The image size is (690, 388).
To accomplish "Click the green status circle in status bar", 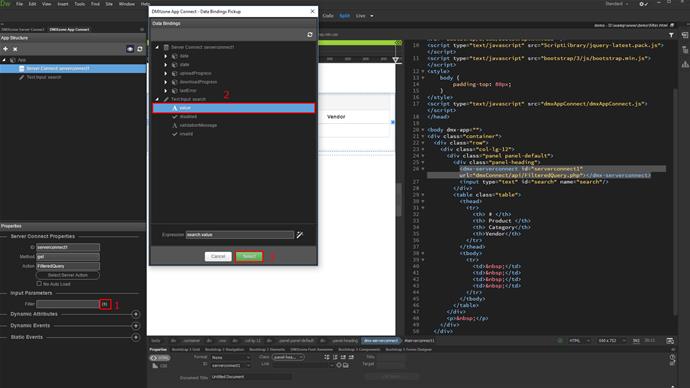I will (560, 341).
